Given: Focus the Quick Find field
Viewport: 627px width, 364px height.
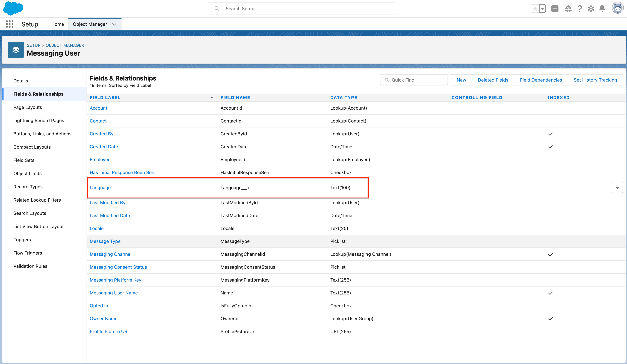Looking at the screenshot, I should click(414, 80).
